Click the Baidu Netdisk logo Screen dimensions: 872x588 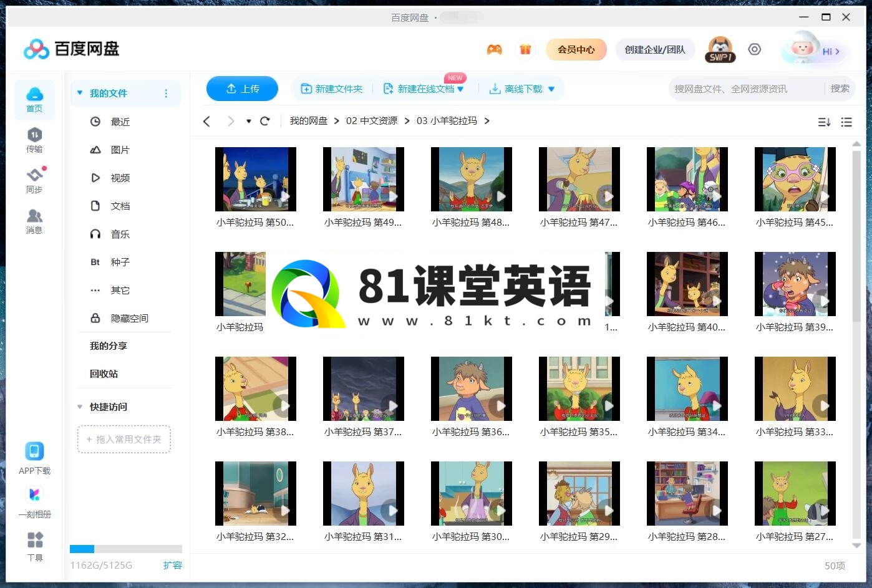pyautogui.click(x=71, y=49)
